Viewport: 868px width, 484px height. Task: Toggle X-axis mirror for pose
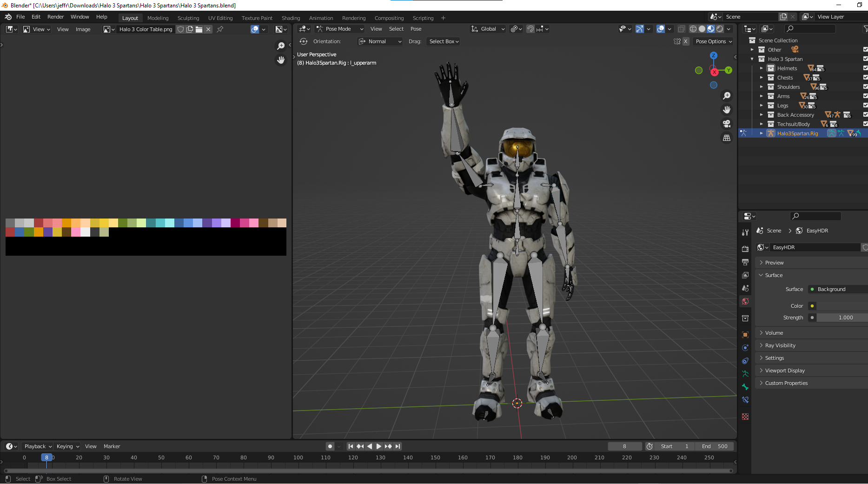[685, 41]
